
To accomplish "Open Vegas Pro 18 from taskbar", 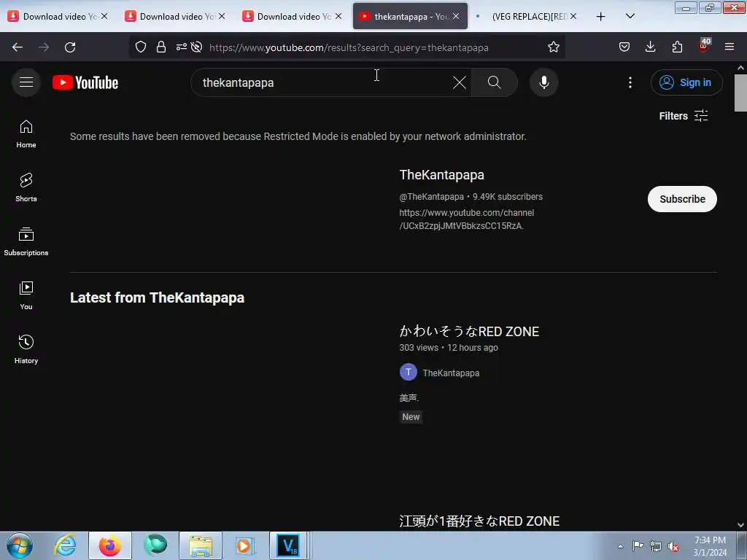I will (x=288, y=545).
